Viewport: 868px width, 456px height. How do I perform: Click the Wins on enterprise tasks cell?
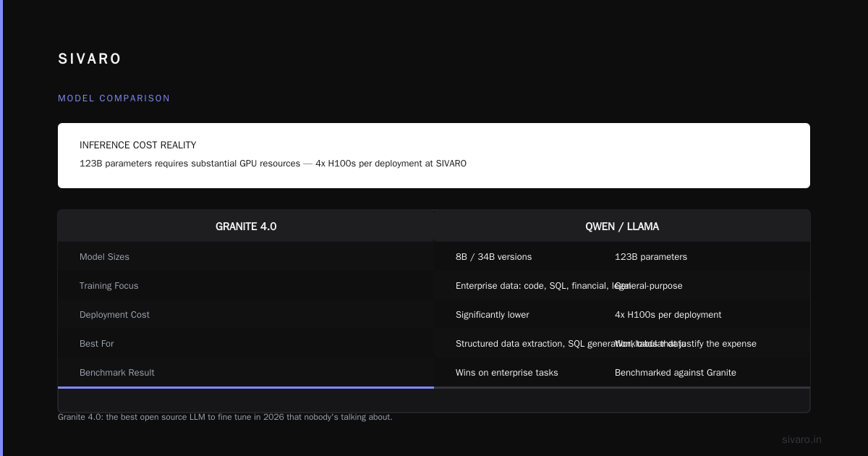pyautogui.click(x=507, y=373)
